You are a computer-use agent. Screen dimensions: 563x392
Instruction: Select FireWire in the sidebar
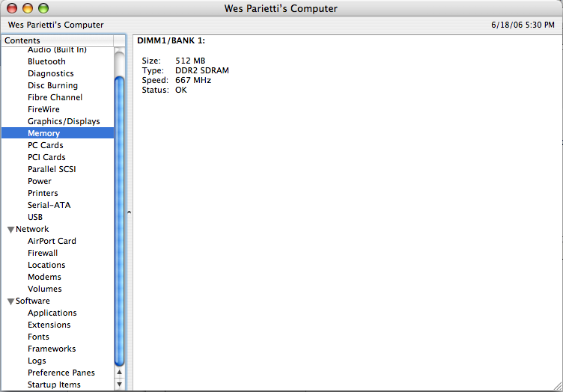pos(43,109)
